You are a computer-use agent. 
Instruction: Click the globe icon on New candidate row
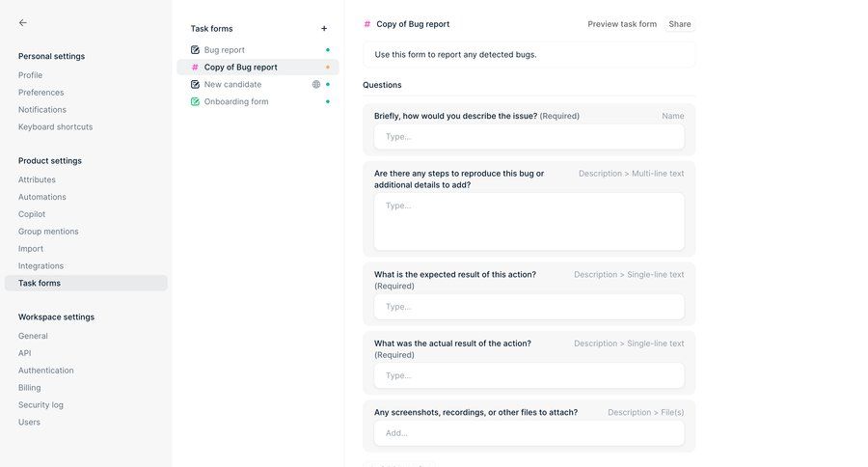pos(316,84)
